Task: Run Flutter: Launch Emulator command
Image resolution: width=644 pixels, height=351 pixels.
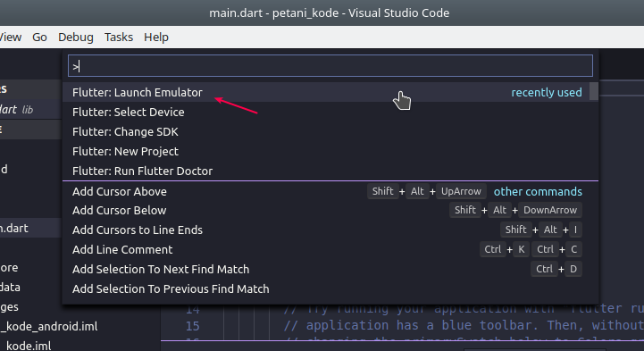Action: (330, 92)
